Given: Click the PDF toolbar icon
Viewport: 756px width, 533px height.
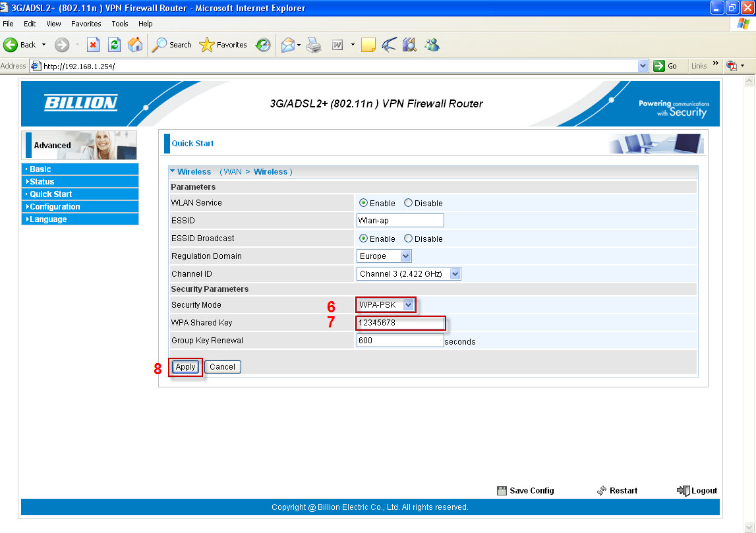Looking at the screenshot, I should (732, 66).
